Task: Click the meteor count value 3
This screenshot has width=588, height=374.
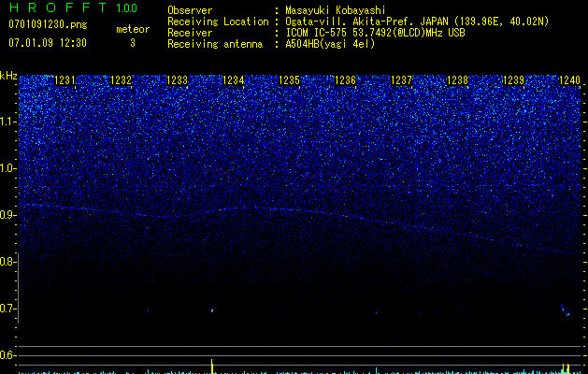Action: 133,43
